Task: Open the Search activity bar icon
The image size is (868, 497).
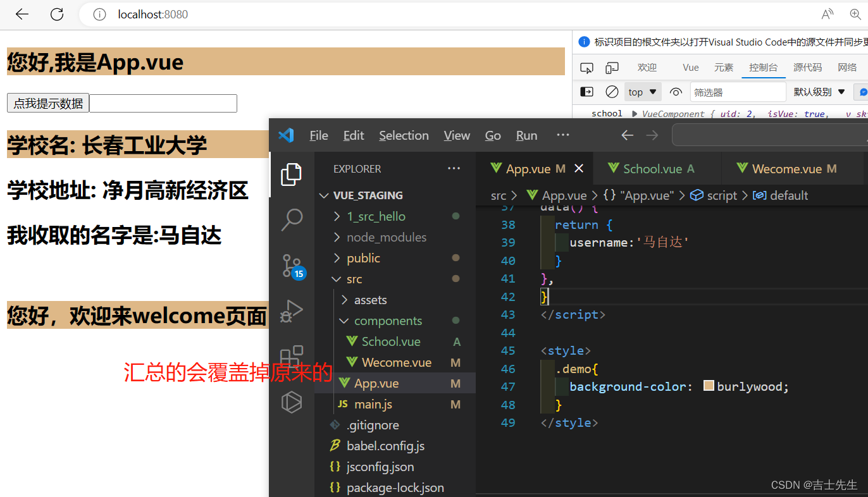Action: pos(292,219)
